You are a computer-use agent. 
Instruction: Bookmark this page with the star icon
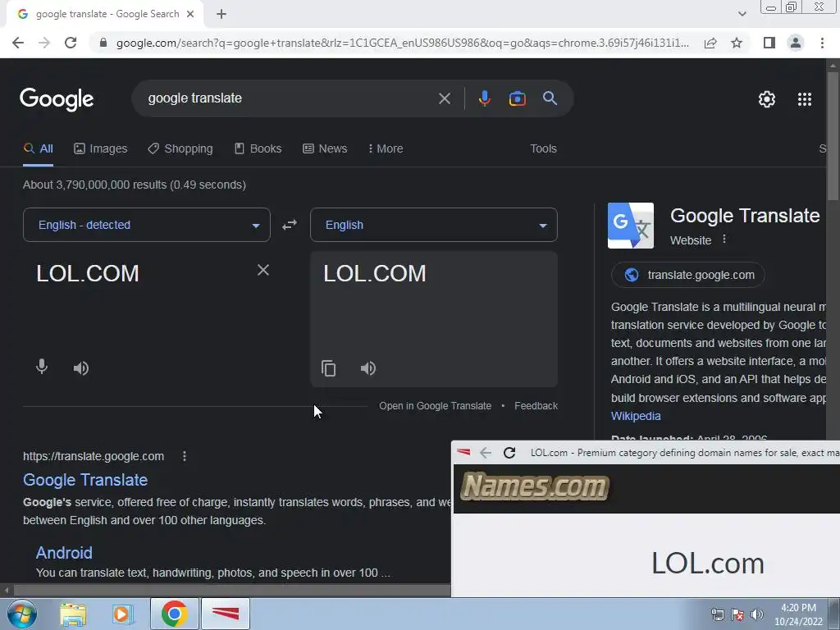[737, 43]
